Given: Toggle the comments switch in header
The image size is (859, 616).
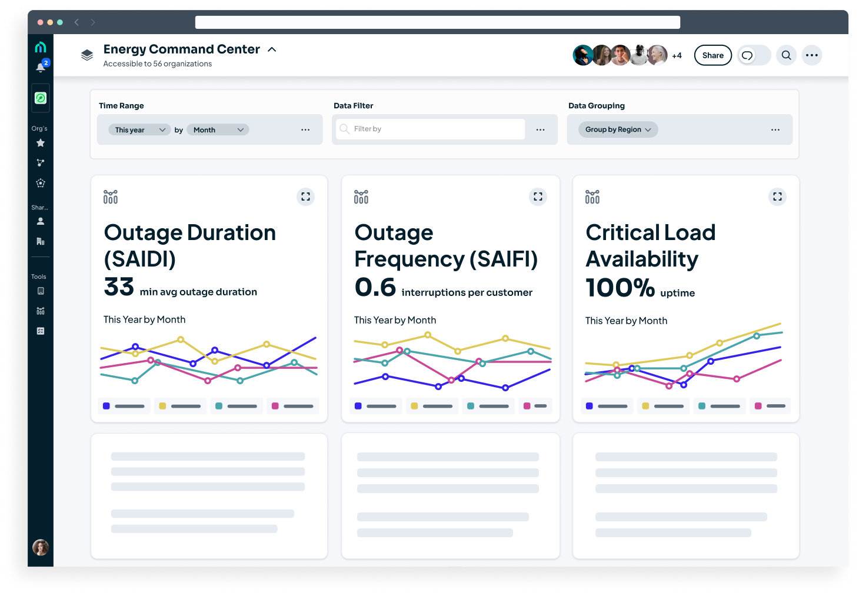Looking at the screenshot, I should [754, 55].
